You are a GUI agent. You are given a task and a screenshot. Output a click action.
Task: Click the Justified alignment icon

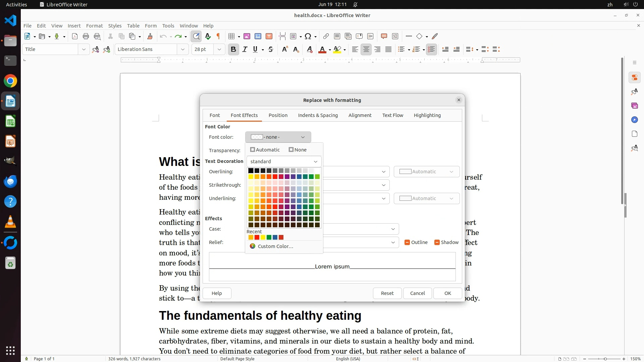[x=388, y=50]
